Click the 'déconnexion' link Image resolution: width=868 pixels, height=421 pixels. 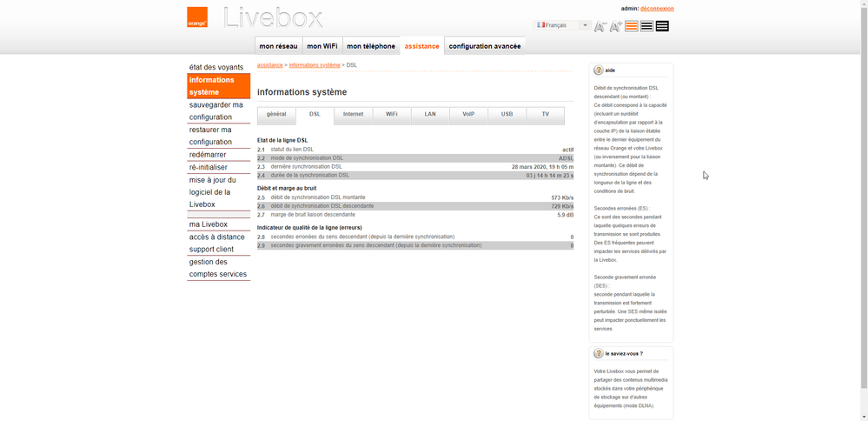pos(657,9)
